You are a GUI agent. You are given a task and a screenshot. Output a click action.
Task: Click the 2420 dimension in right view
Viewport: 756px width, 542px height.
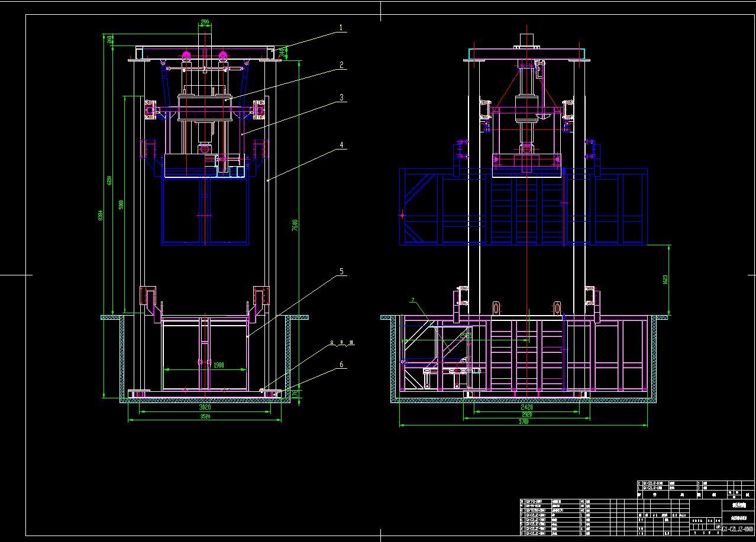point(526,407)
